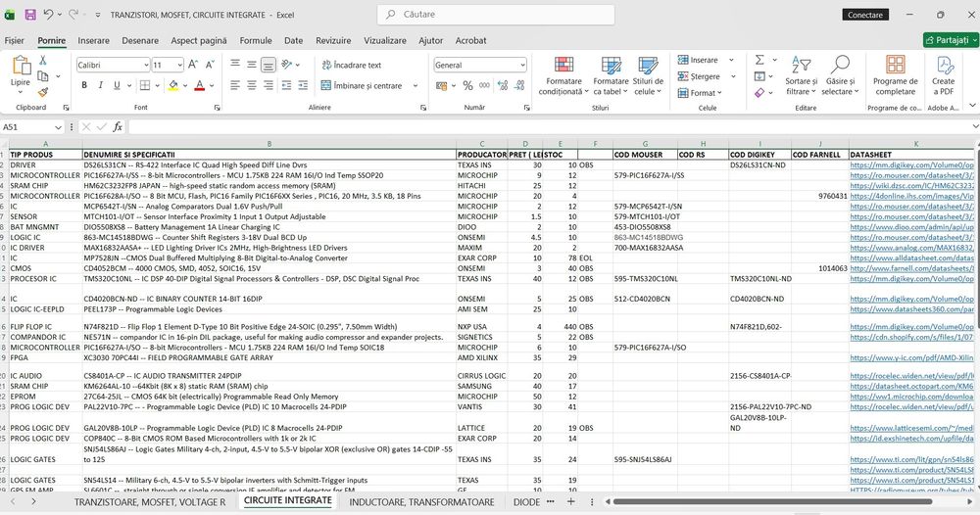The image size is (980, 515).
Task: Open the Name Box A51 dropdown
Action: 58,127
